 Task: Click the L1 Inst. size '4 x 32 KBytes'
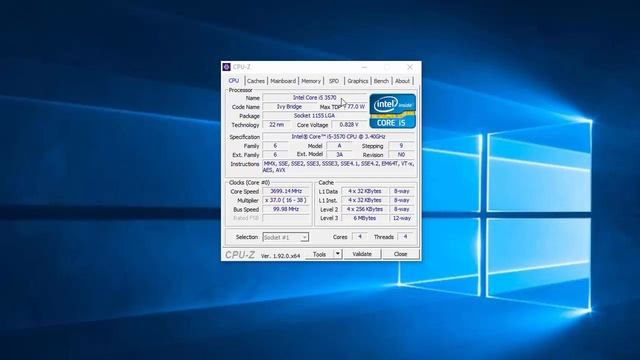tap(365, 200)
